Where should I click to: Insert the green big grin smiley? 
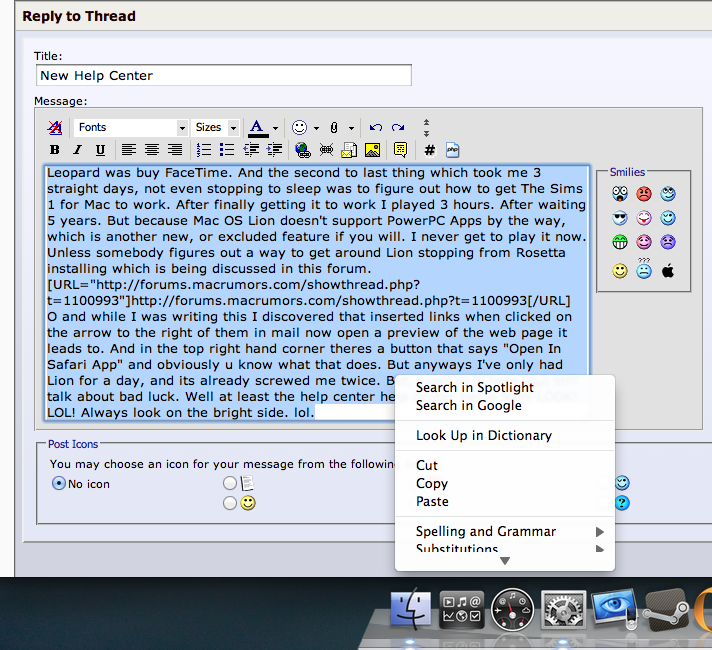tap(620, 242)
